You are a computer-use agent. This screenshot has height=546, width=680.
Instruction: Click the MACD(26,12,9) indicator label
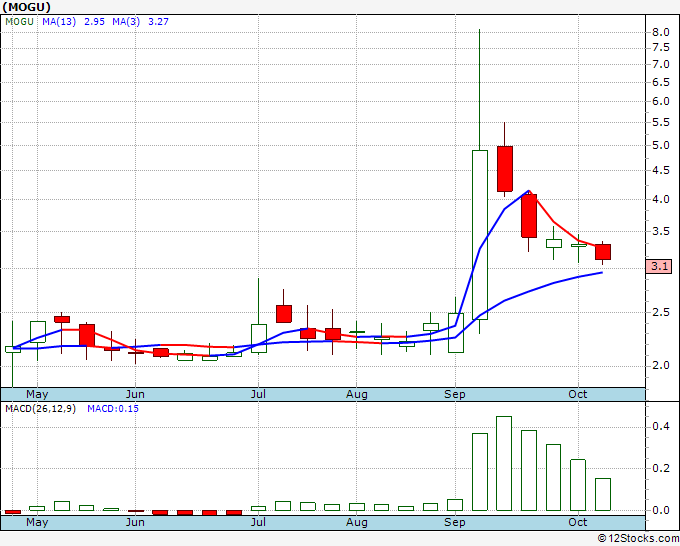(x=41, y=408)
